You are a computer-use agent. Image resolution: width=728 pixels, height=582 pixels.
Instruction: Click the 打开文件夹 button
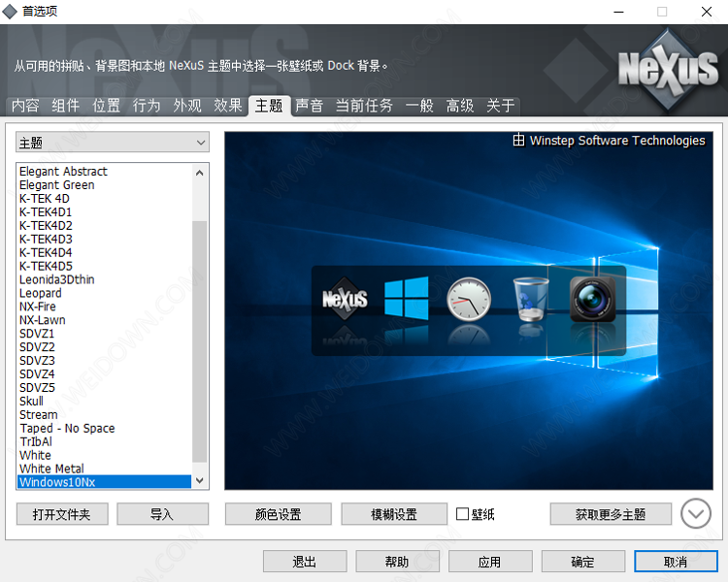(x=62, y=514)
